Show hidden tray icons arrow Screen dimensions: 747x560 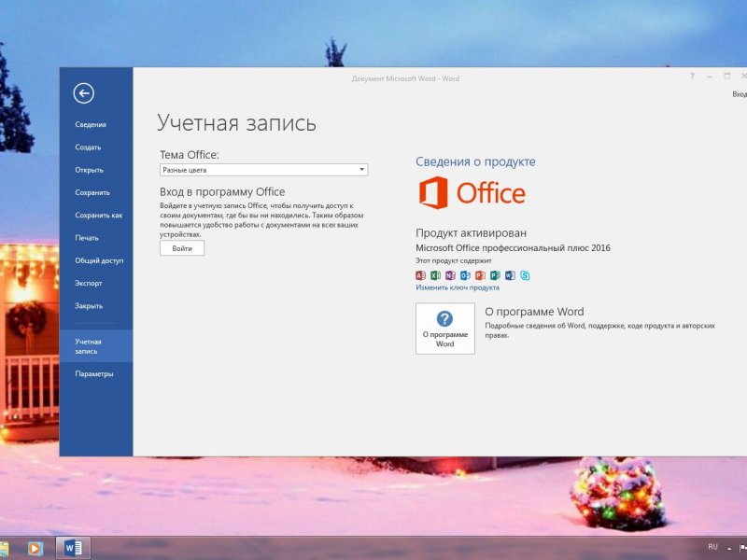(729, 549)
